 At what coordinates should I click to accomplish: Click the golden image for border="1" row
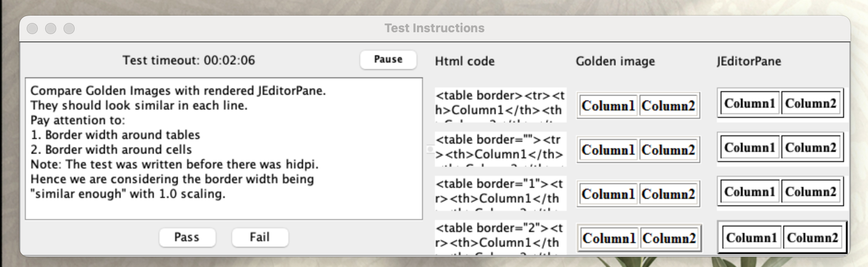(x=638, y=194)
